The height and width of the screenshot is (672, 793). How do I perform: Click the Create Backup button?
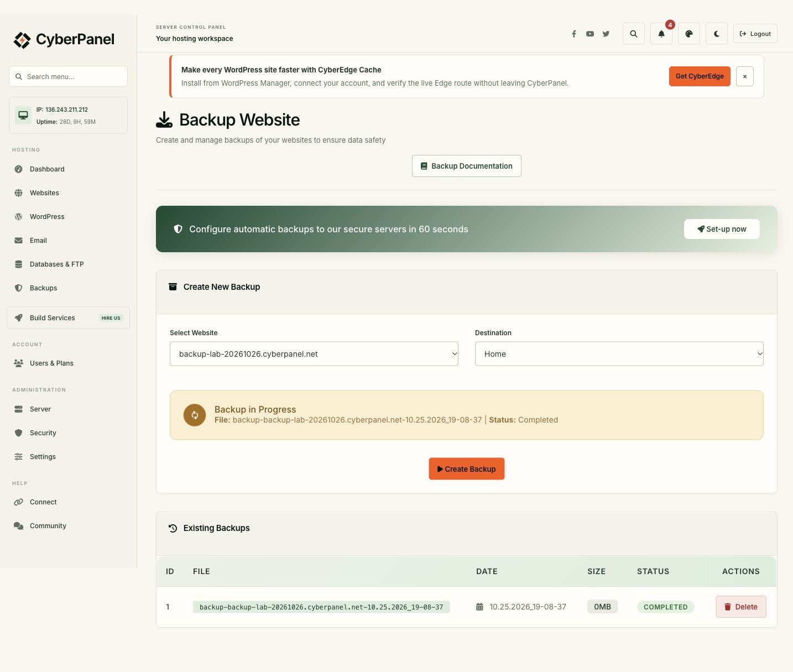pyautogui.click(x=467, y=469)
